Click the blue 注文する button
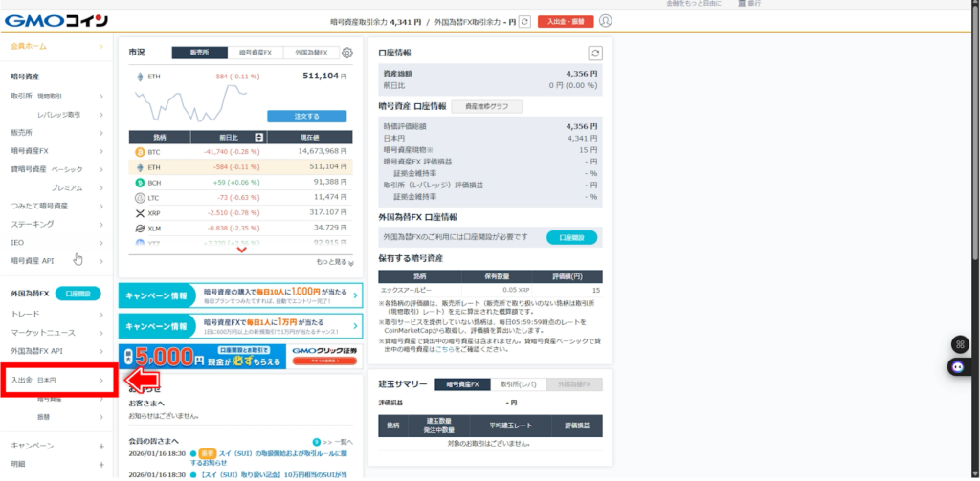The height and width of the screenshot is (481, 980). pyautogui.click(x=306, y=116)
